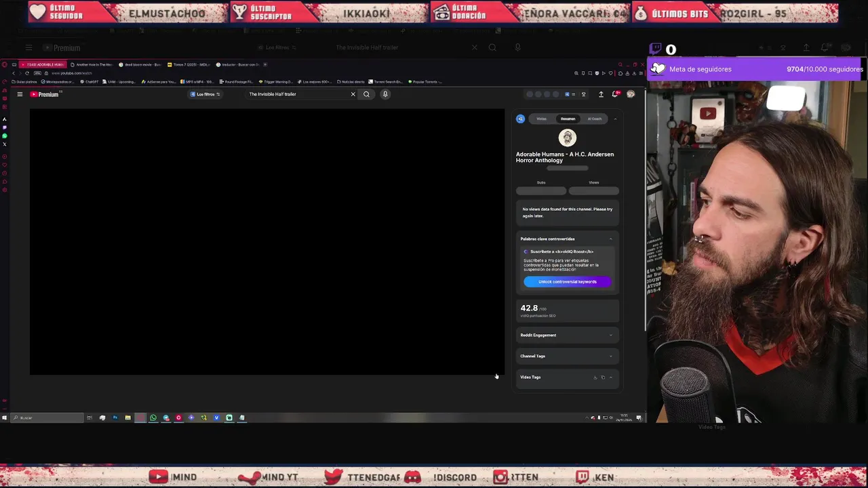The image size is (868, 488).
Task: Open the Los filtros vidIQ button
Action: click(x=205, y=94)
